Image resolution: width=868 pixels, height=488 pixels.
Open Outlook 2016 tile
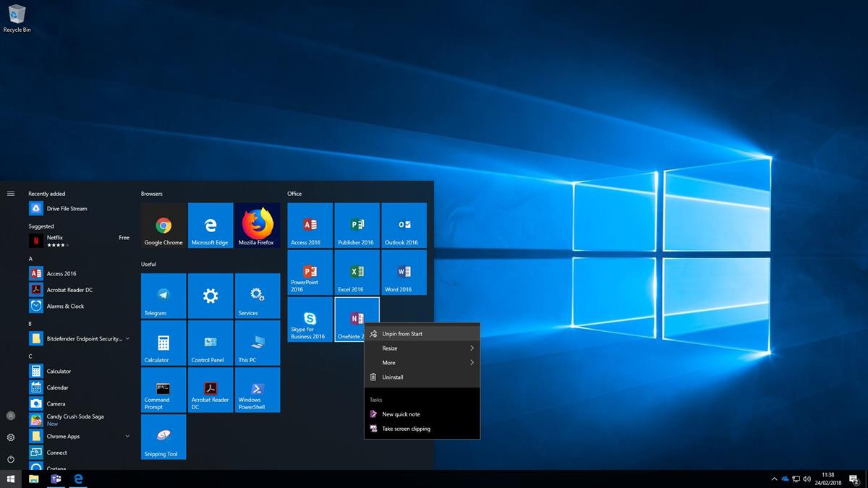pos(404,226)
